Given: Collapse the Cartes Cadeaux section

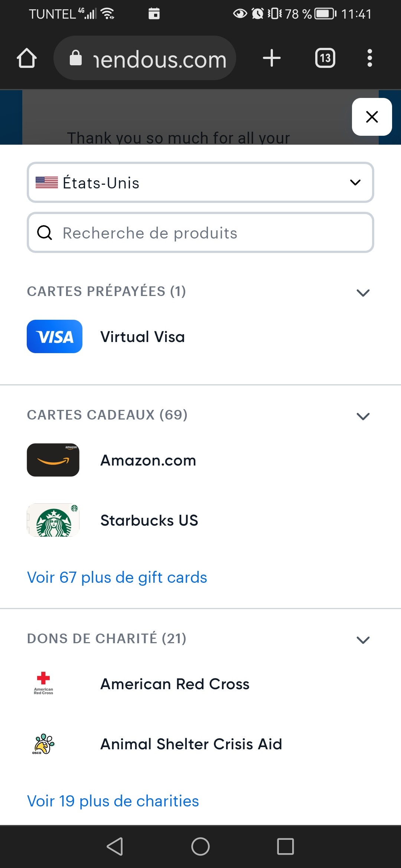Looking at the screenshot, I should pyautogui.click(x=363, y=416).
